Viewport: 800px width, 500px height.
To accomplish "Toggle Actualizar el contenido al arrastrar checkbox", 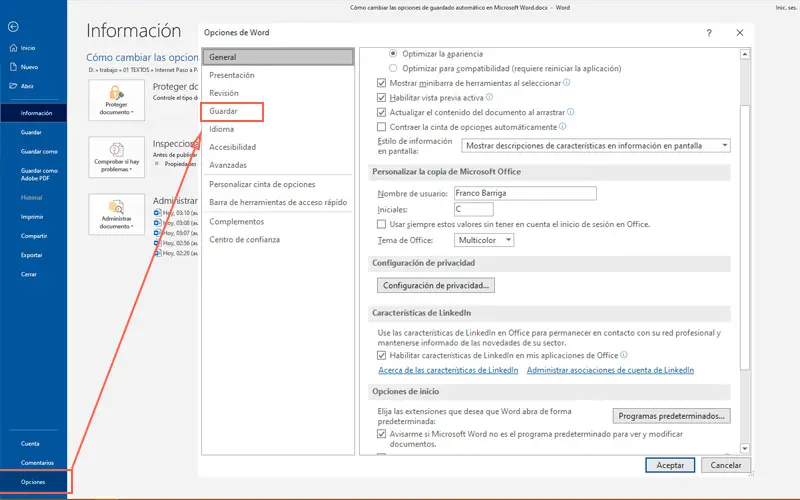I will [x=381, y=112].
